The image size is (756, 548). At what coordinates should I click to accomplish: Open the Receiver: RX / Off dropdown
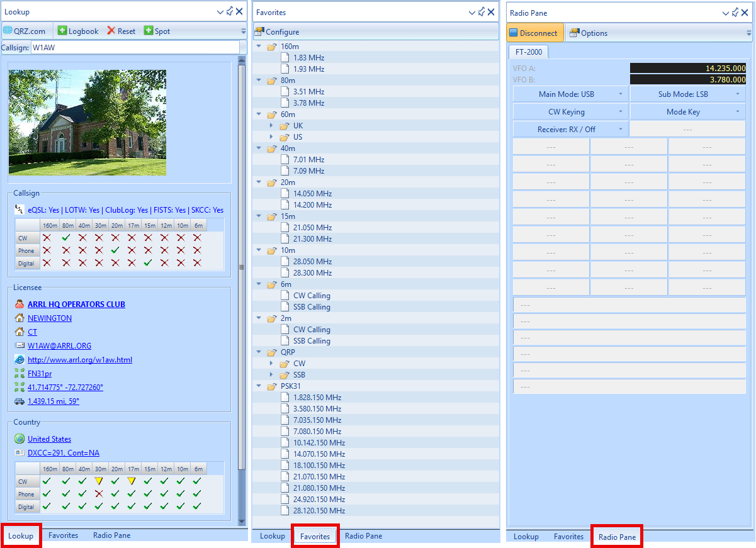(570, 129)
